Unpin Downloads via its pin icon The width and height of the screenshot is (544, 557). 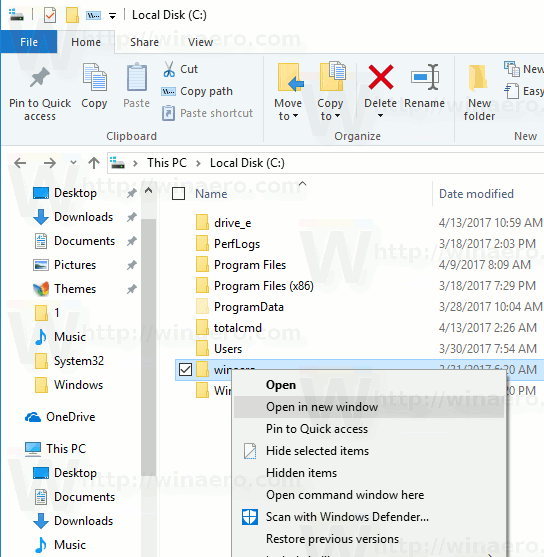131,217
